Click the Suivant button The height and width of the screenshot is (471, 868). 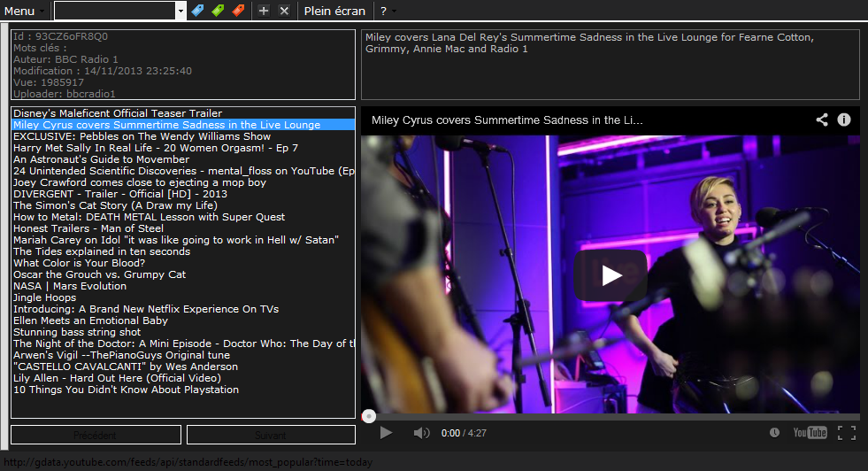(271, 435)
